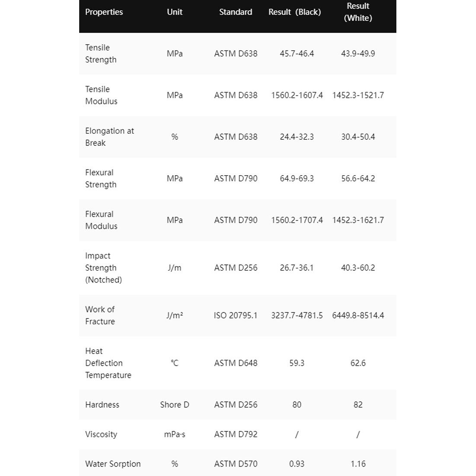Select the Elongation at Break label
This screenshot has height=476, width=476.
pos(109,137)
